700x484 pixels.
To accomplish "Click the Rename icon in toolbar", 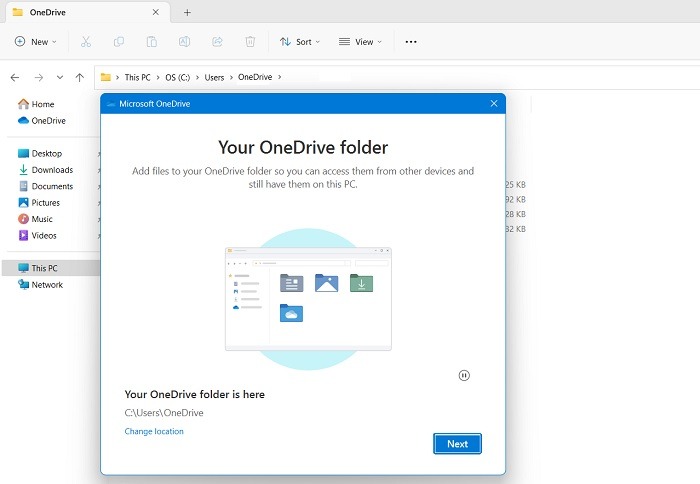I will [184, 42].
